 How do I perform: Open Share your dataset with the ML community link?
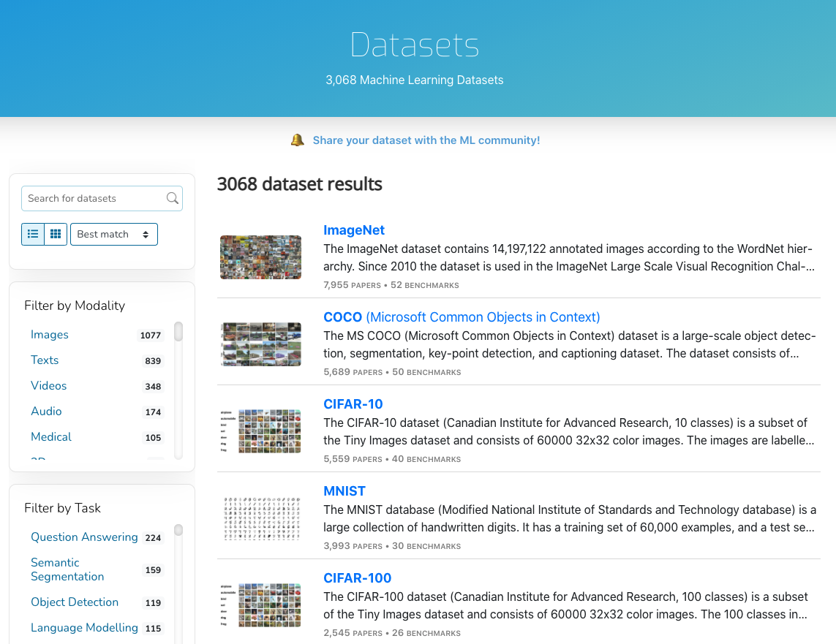[426, 140]
